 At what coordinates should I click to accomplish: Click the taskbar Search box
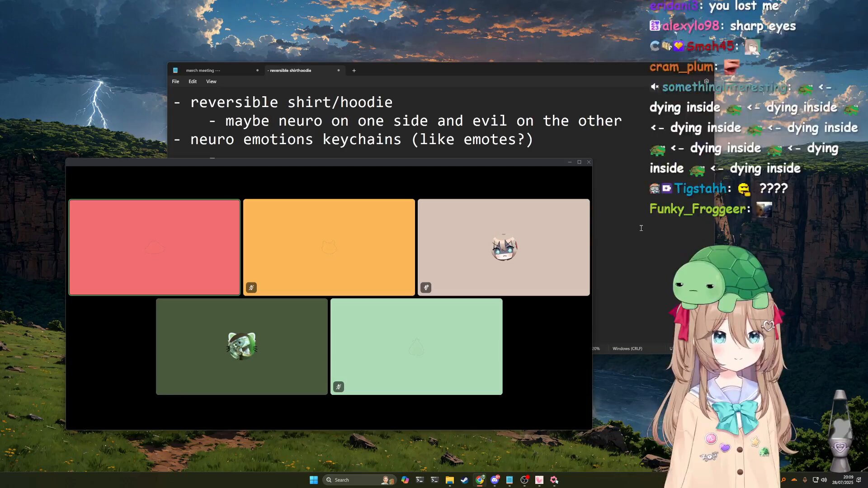coord(359,480)
